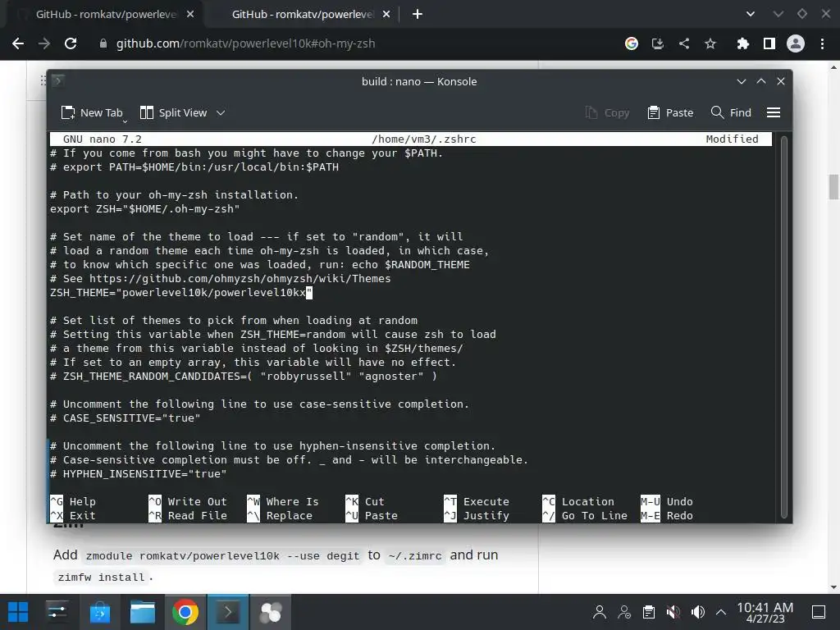Click the Copy button in Konsole

point(607,112)
